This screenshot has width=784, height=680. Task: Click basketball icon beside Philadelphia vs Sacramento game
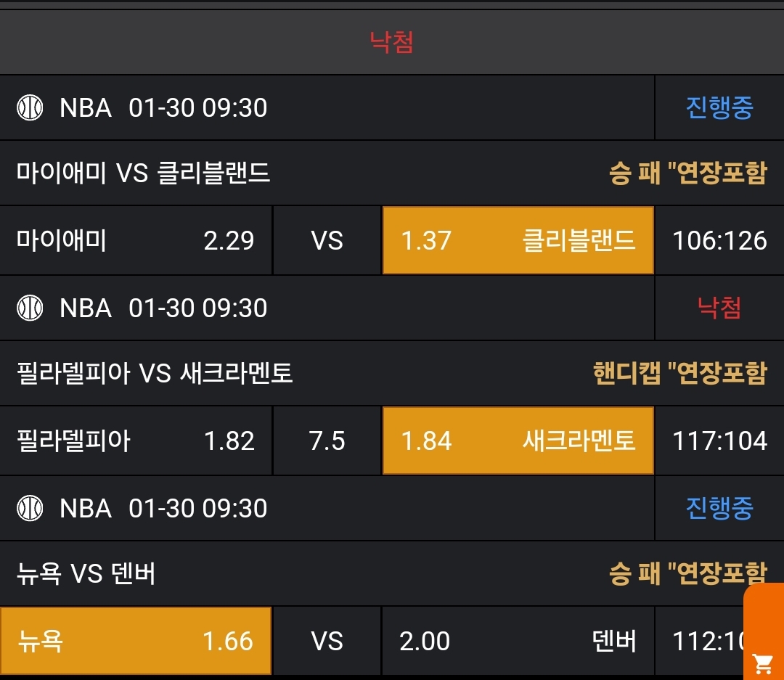point(30,308)
